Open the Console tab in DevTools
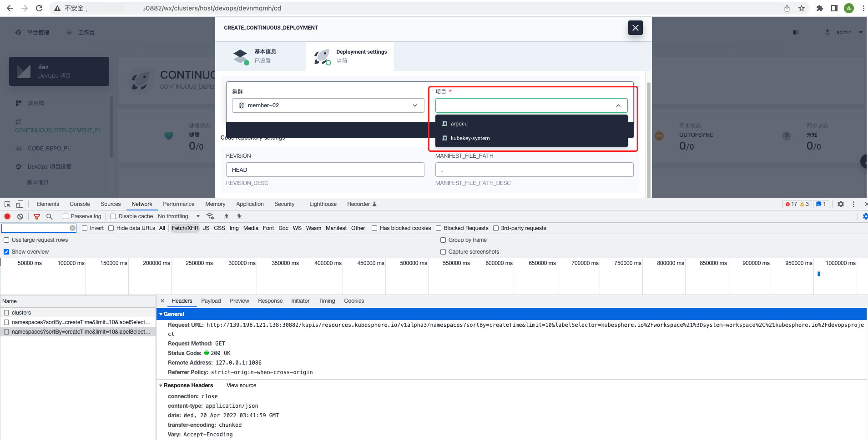The width and height of the screenshot is (868, 440). coord(80,204)
